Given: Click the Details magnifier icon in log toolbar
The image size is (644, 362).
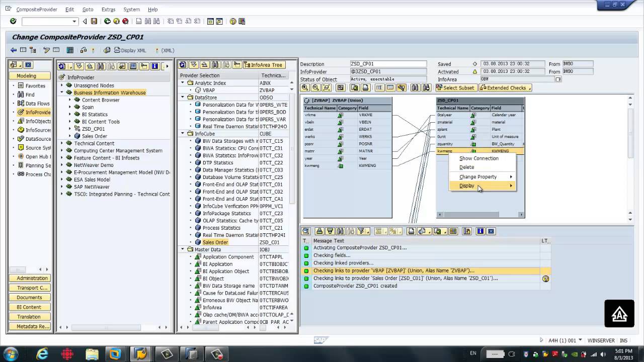Looking at the screenshot, I should click(305, 231).
